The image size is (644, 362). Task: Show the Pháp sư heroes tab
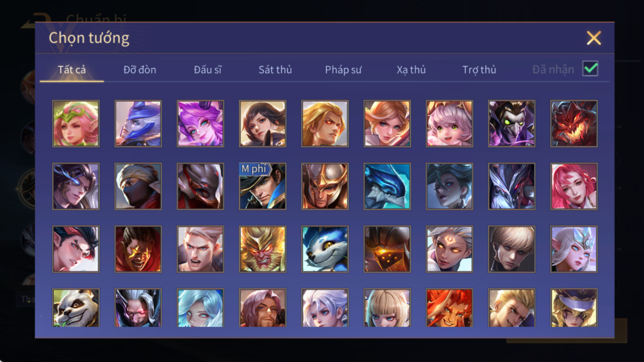point(343,70)
